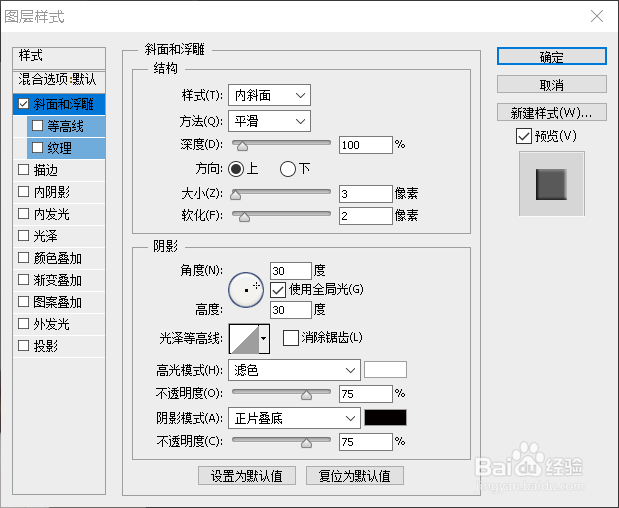
Task: Select the 斜面和浮雕 list item label
Action: 64,104
